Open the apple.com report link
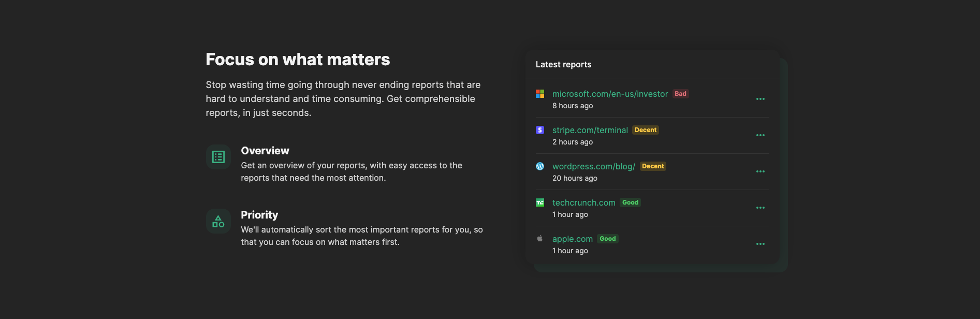Screen dimensions: 980x319 (x=572, y=239)
